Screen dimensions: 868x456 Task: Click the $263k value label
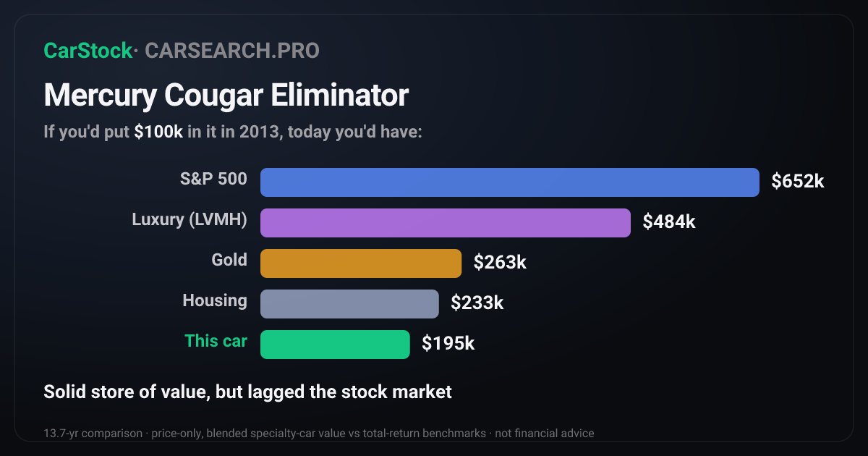click(x=500, y=263)
